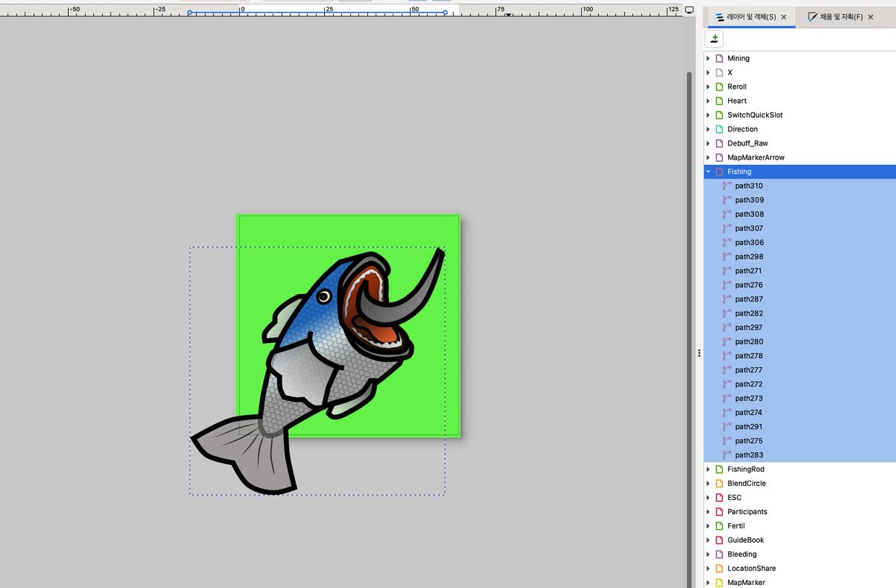
Task: Click the Direction layer's teal page icon
Action: click(x=719, y=129)
